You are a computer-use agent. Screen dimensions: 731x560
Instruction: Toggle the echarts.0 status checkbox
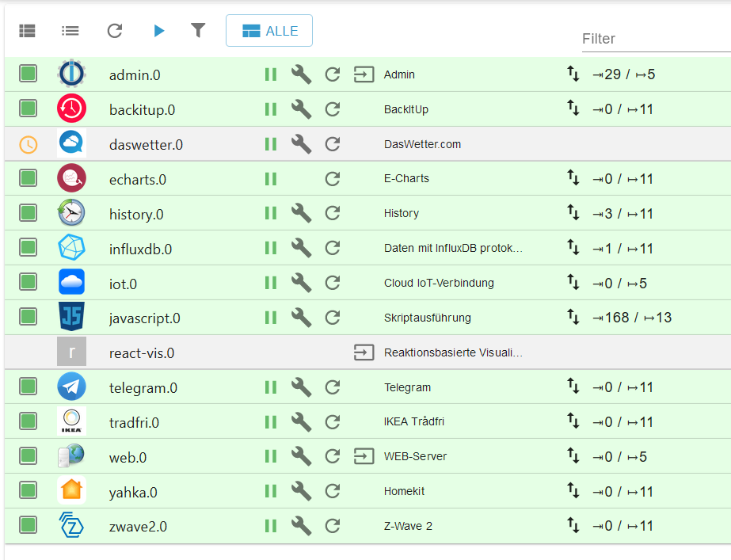click(29, 179)
